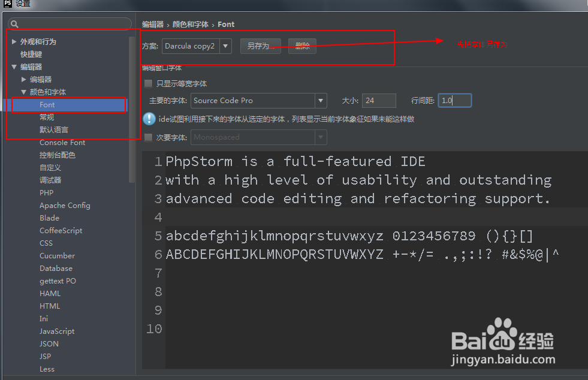
Task: Click preview line 2 'with a high level'
Action: click(x=237, y=180)
